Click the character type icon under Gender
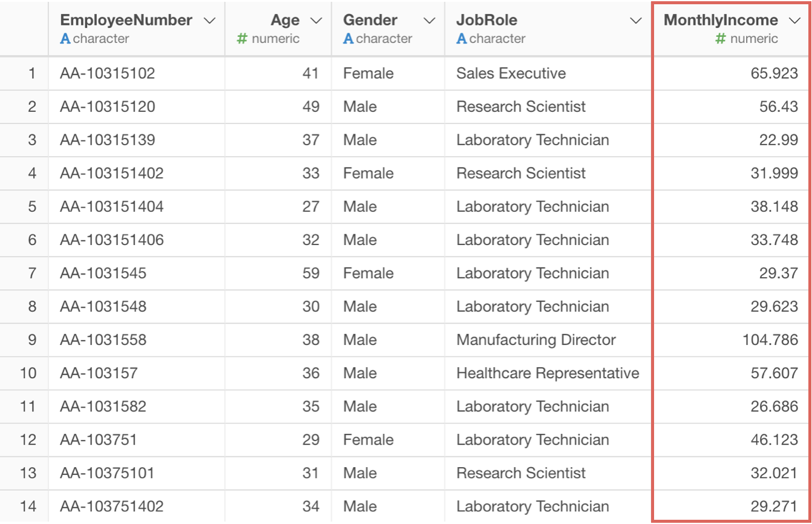Image resolution: width=812 pixels, height=524 pixels. 348,39
